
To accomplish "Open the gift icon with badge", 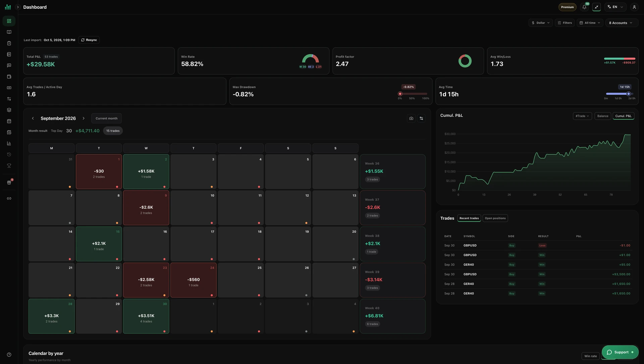I will [9, 182].
